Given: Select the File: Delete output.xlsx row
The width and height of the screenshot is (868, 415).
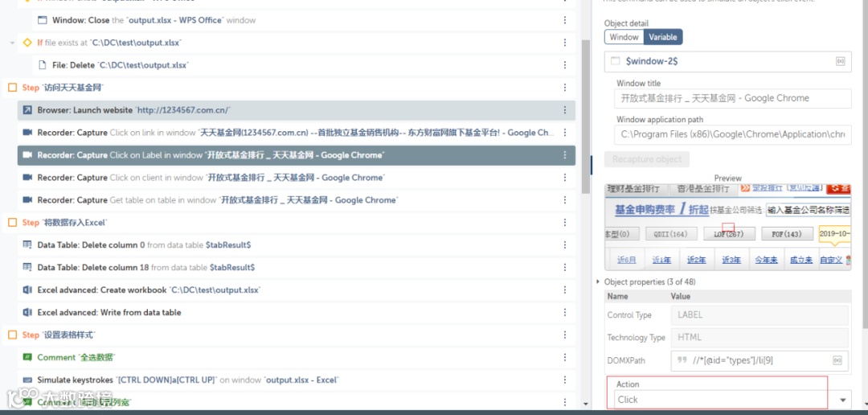Looking at the screenshot, I should [303, 65].
